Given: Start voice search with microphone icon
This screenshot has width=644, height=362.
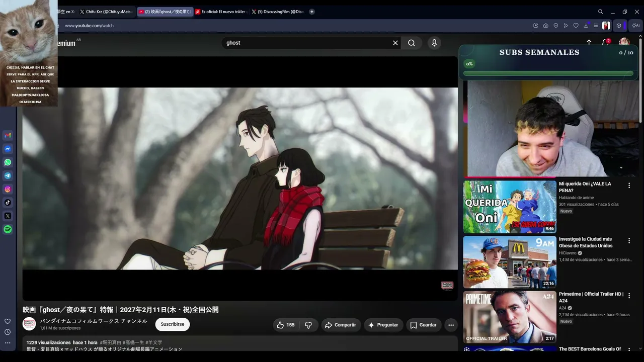Looking at the screenshot, I should point(434,43).
